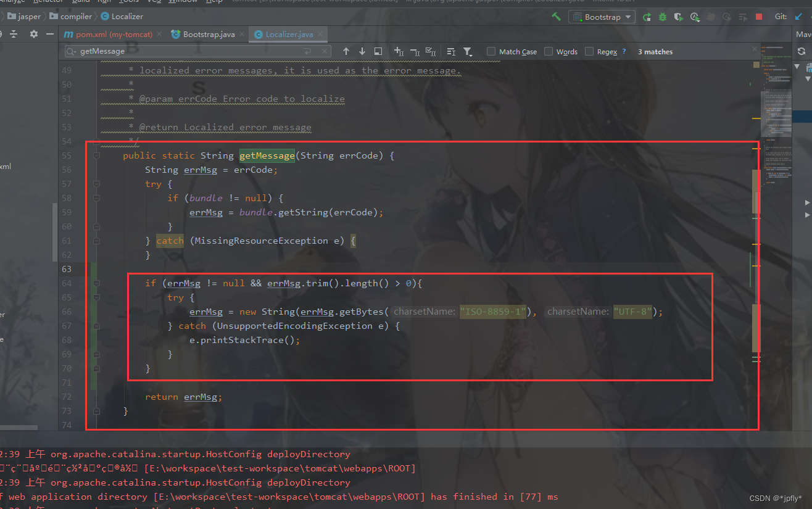Click the garbled console webapps\ROOT path line
This screenshot has width=812, height=509.
click(208, 468)
